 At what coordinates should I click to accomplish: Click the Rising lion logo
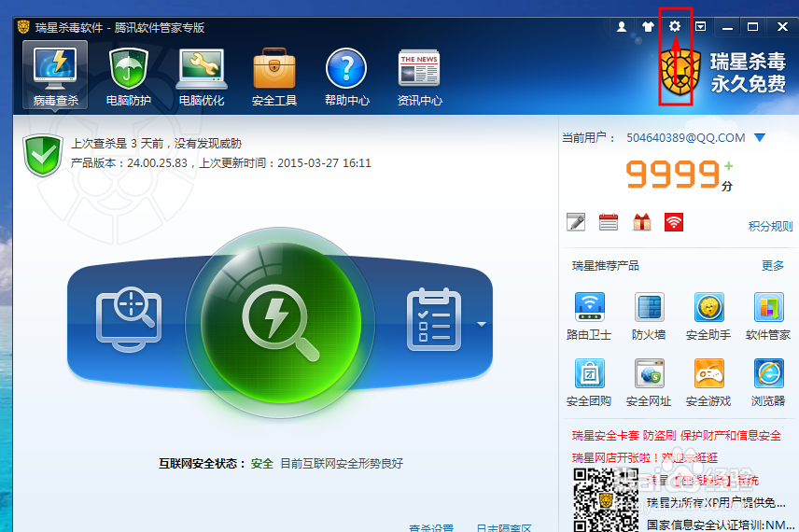pyautogui.click(x=680, y=72)
